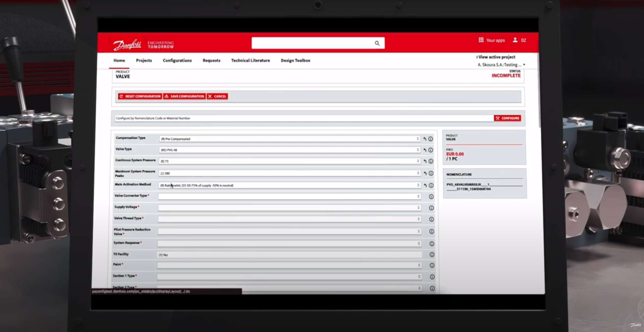This screenshot has width=644, height=332.
Task: Show info for Supply Voltage field
Action: (431, 208)
